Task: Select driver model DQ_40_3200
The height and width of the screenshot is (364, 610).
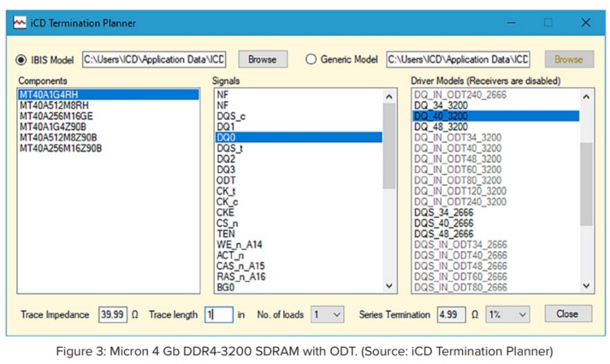Action: (496, 116)
